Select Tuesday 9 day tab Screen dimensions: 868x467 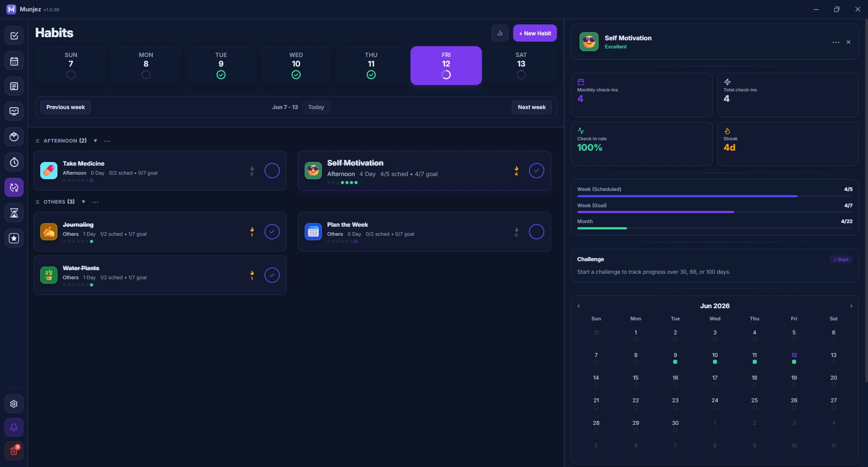(221, 66)
